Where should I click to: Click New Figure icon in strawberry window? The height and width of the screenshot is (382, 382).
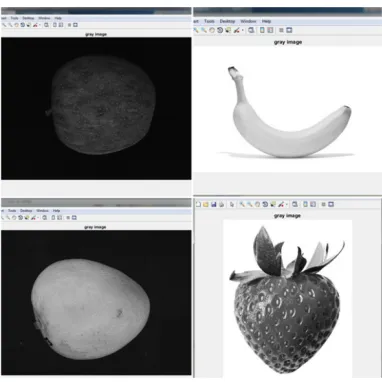point(198,204)
